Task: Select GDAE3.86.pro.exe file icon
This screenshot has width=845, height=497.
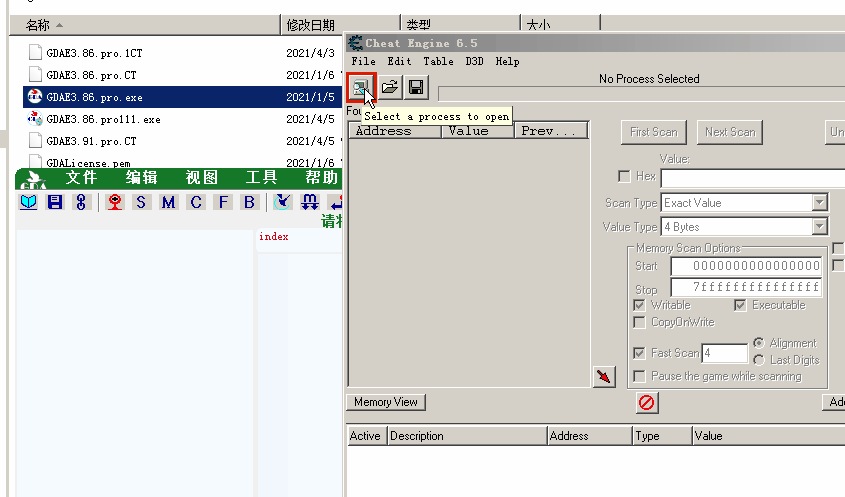Action: 35,97
